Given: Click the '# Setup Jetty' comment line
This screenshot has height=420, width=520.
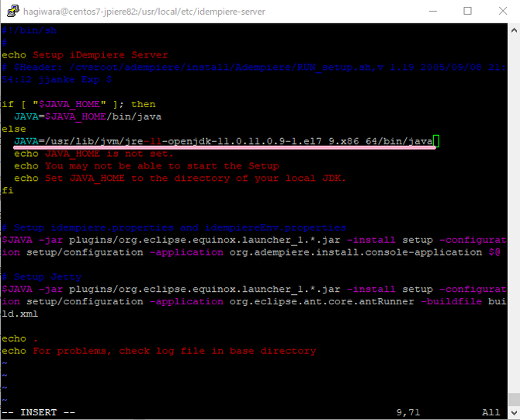Looking at the screenshot, I should coord(41,277).
